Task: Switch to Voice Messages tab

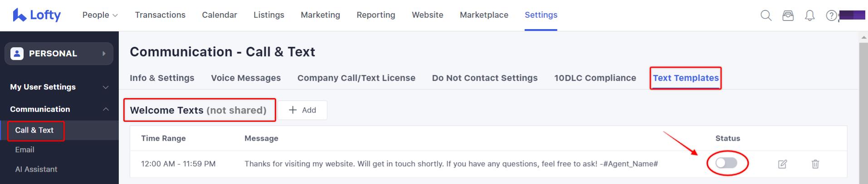Action: pyautogui.click(x=246, y=78)
